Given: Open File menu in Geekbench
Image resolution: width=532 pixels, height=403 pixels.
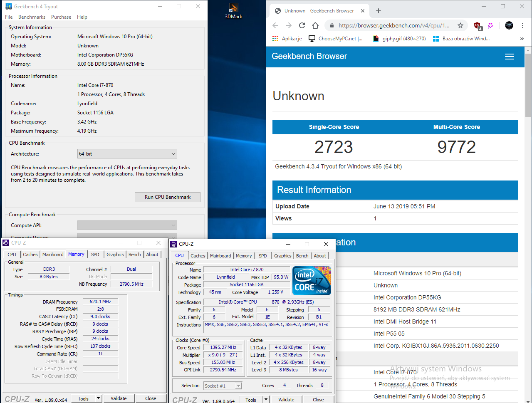Looking at the screenshot, I should pos(9,17).
